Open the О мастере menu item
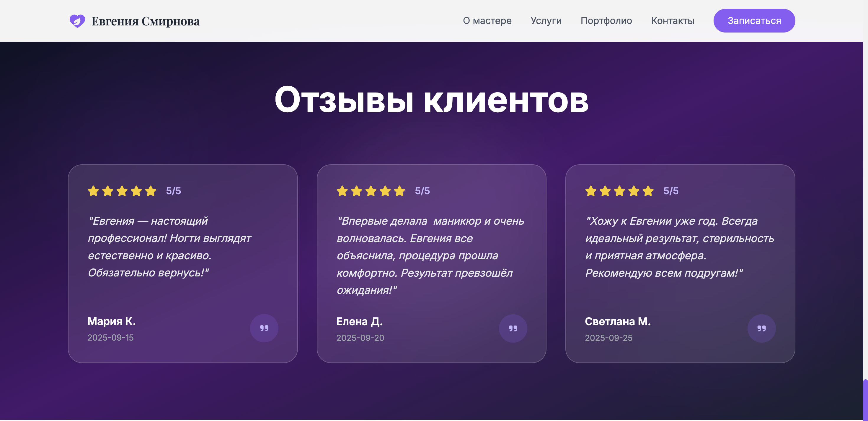868x421 pixels. 487,21
